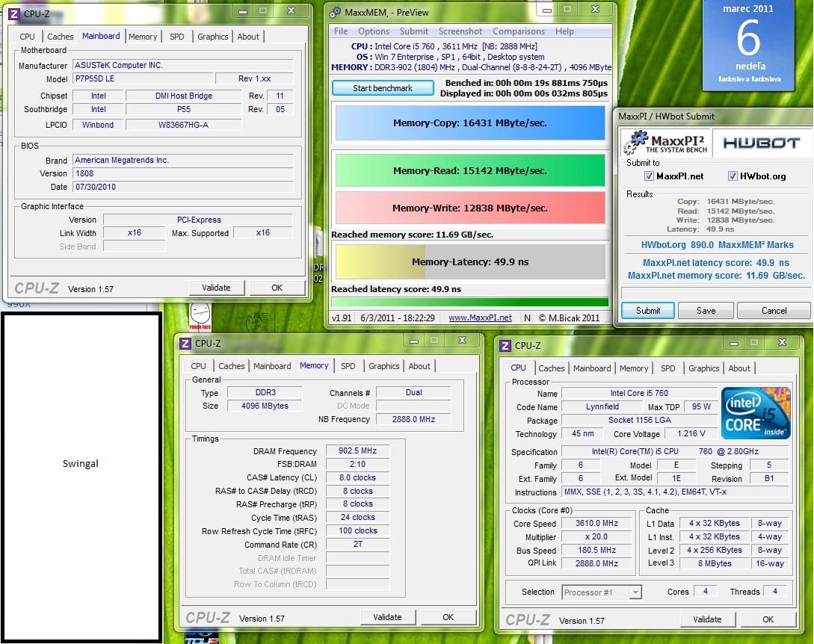Click the Intel Core i5 760 name field
This screenshot has height=644, width=814.
click(639, 394)
